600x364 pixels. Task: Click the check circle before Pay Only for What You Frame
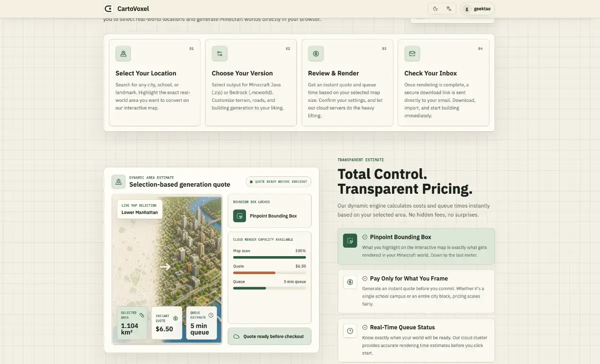pos(365,279)
